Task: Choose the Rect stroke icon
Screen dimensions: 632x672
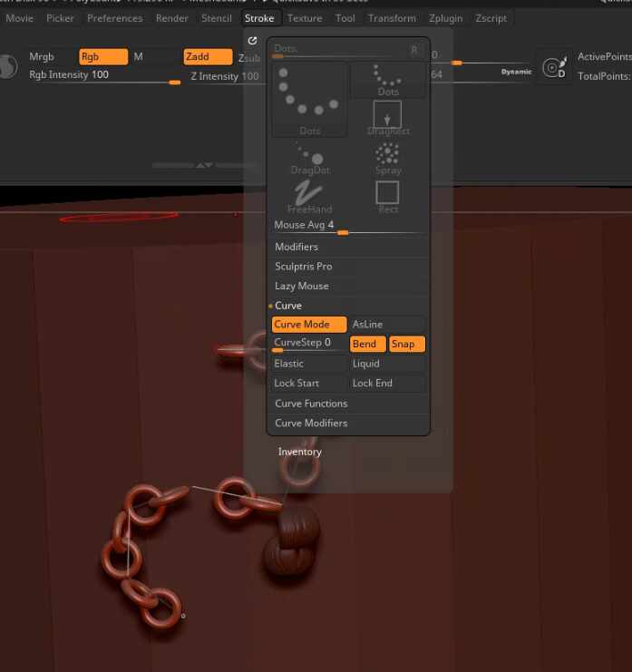Action: tap(388, 197)
